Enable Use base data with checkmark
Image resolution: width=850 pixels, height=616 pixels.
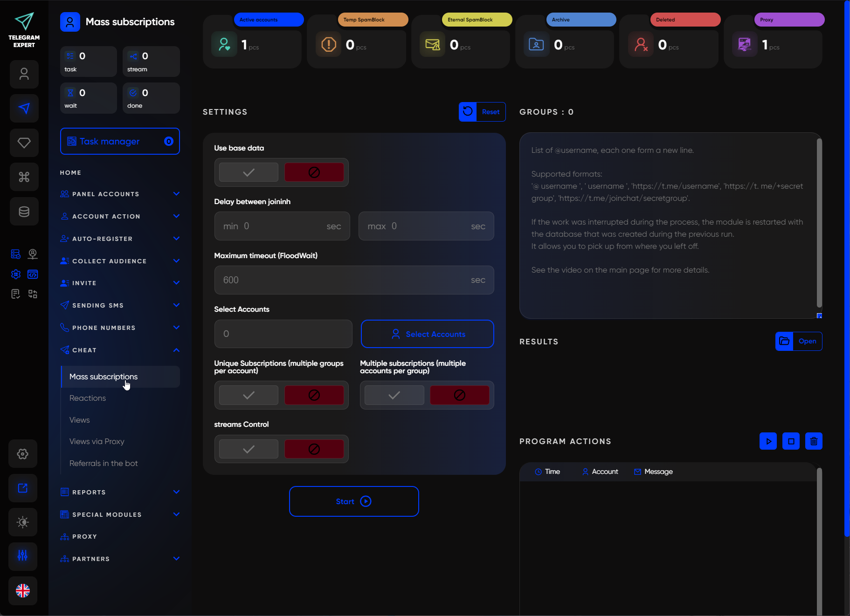[249, 172]
